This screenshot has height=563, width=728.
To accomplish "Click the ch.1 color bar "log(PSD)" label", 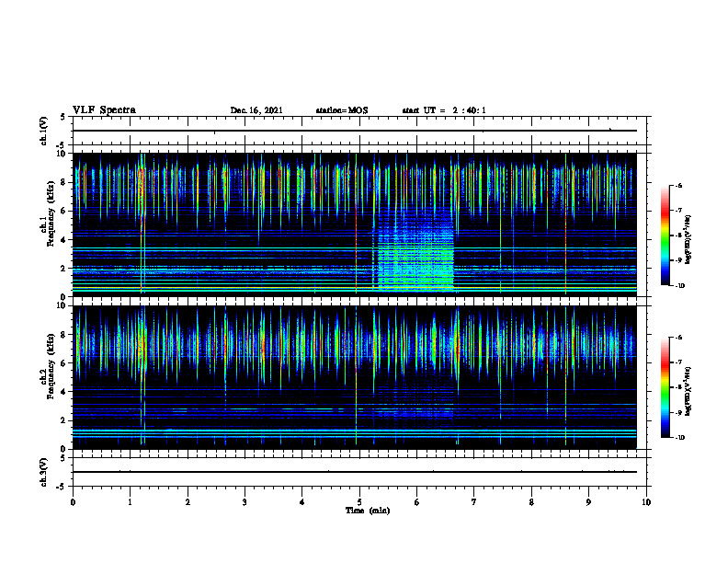I will pos(688,239).
